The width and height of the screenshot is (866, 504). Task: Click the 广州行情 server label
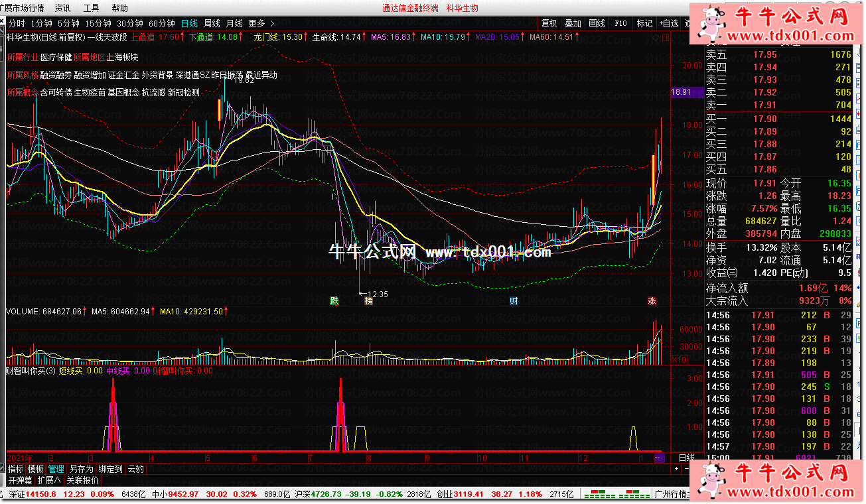pyautogui.click(x=672, y=494)
